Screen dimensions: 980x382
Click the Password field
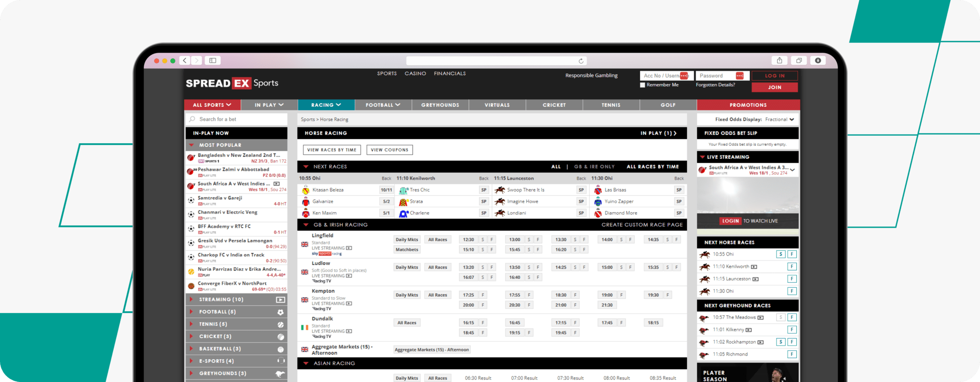tap(722, 76)
